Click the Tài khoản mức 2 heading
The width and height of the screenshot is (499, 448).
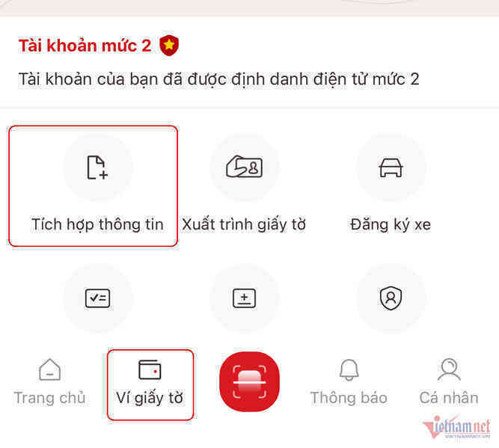click(x=85, y=46)
